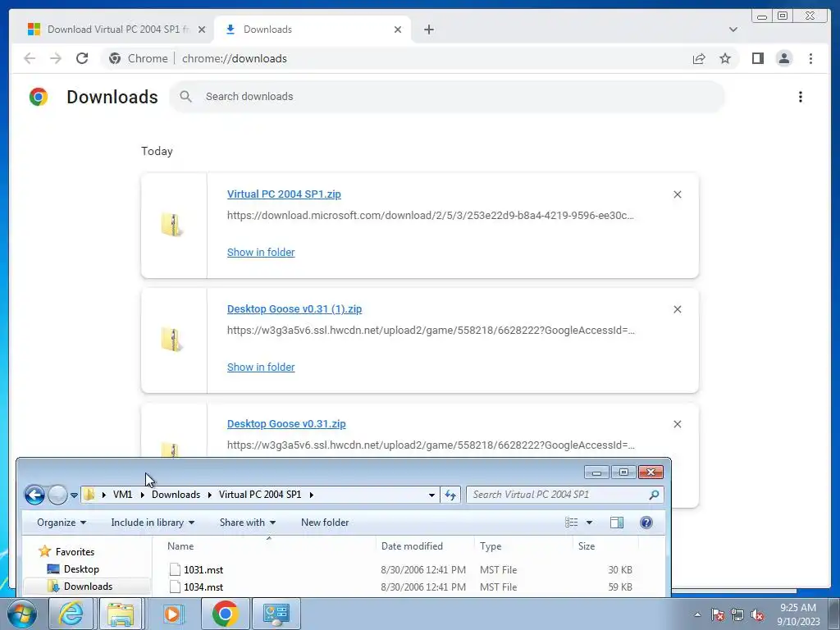Open Desktop Goose v0.31.zip link
This screenshot has height=630, width=840.
coord(286,424)
